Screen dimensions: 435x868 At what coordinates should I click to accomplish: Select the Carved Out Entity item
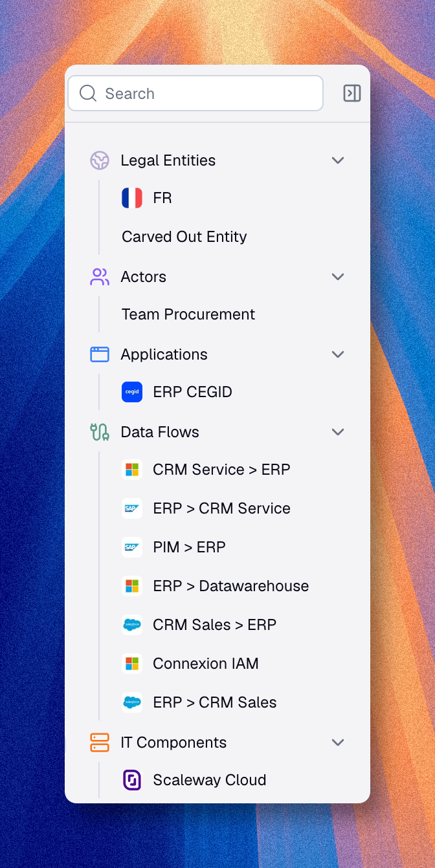click(184, 237)
